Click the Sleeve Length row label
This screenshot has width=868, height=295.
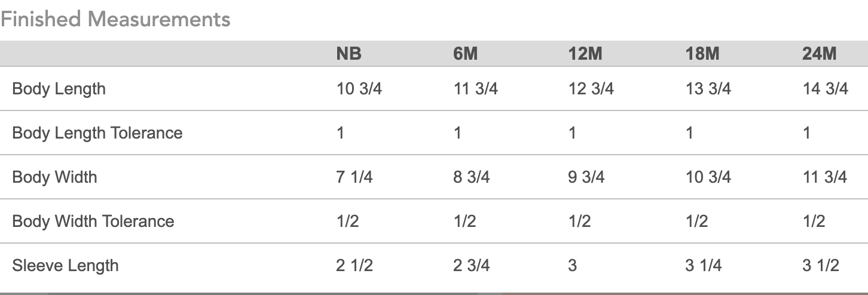65,265
